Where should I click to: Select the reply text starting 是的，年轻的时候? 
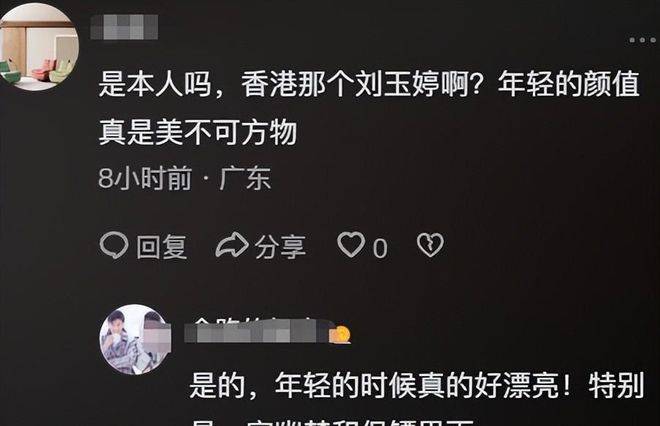pos(417,385)
